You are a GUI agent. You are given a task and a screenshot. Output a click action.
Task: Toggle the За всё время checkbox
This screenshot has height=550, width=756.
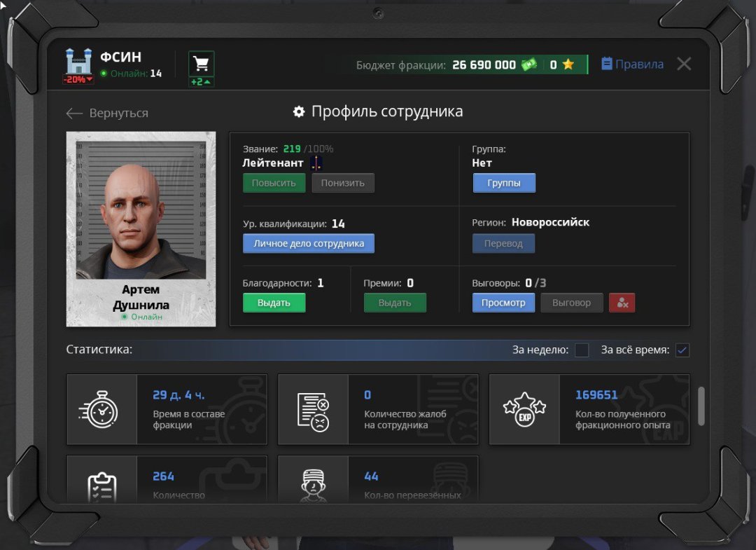(x=682, y=350)
